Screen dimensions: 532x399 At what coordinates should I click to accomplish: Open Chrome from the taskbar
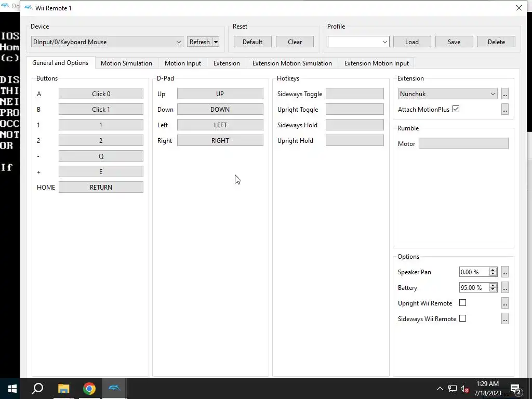click(89, 389)
